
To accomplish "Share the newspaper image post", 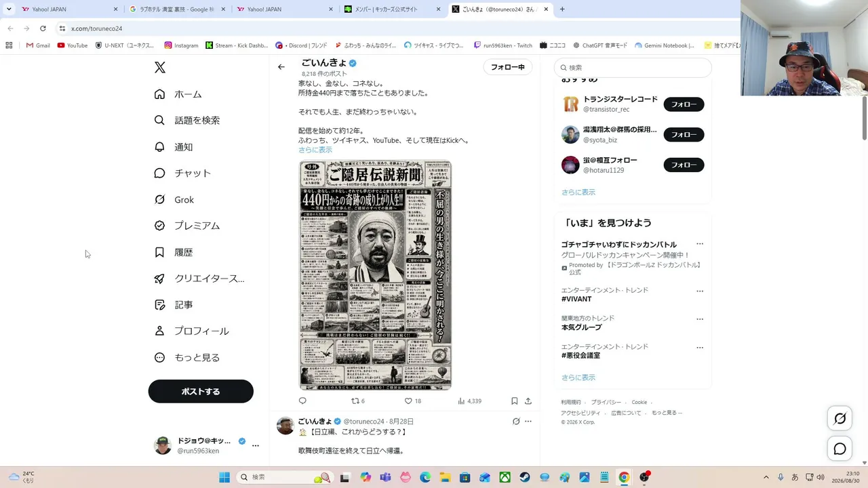I will pyautogui.click(x=528, y=401).
